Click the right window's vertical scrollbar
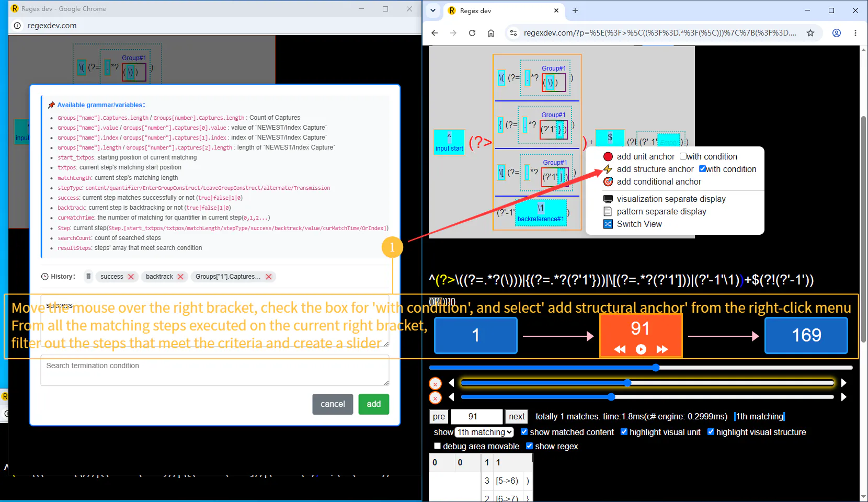The image size is (868, 502). pyautogui.click(x=863, y=230)
